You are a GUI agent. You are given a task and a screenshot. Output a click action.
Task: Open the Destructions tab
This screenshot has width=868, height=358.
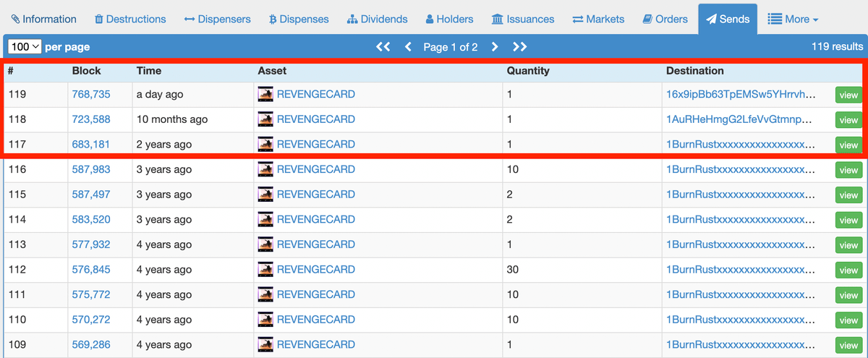(x=130, y=19)
